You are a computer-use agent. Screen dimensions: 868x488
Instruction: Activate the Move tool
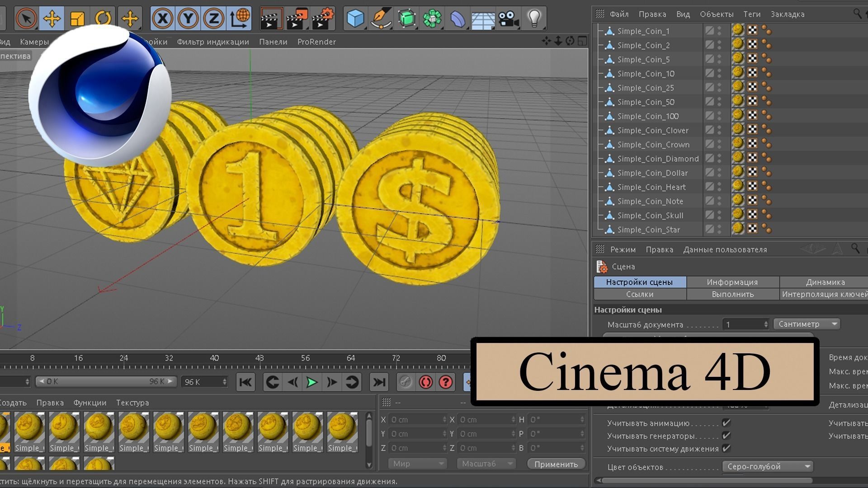point(52,19)
